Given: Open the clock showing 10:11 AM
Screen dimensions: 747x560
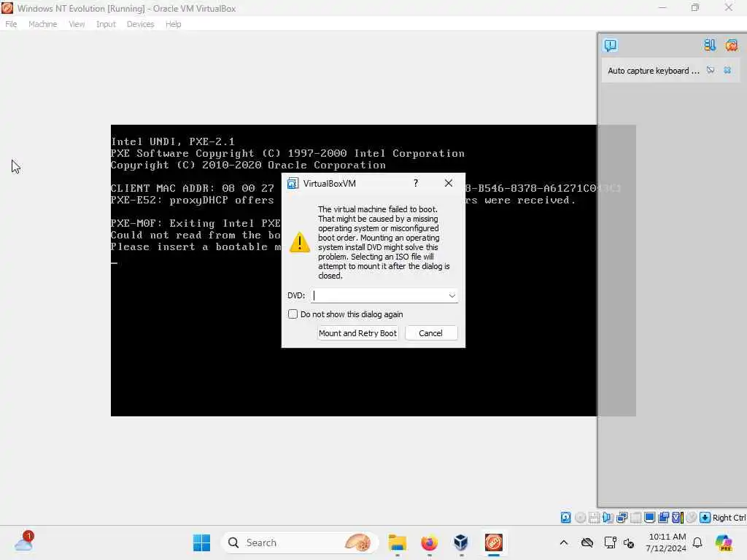Looking at the screenshot, I should [x=666, y=542].
